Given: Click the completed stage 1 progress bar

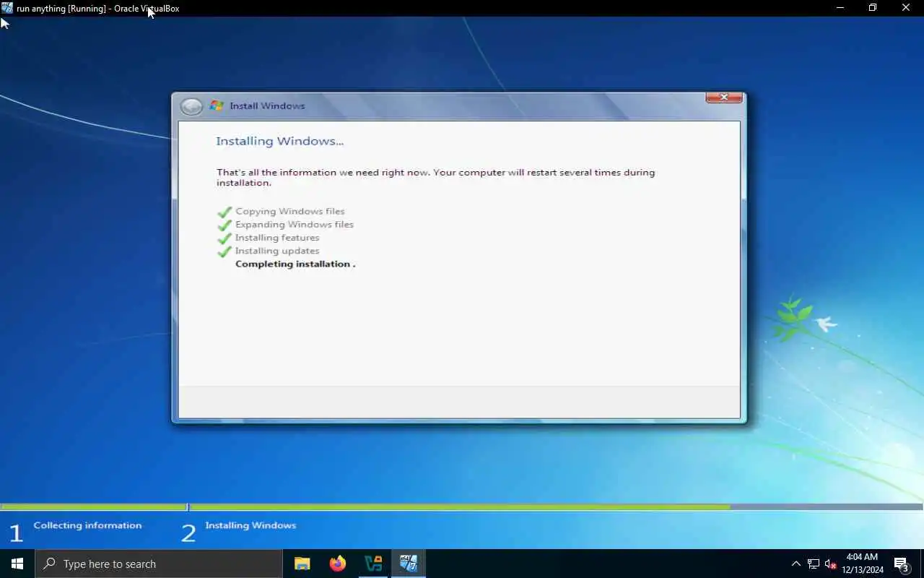Looking at the screenshot, I should [93, 507].
